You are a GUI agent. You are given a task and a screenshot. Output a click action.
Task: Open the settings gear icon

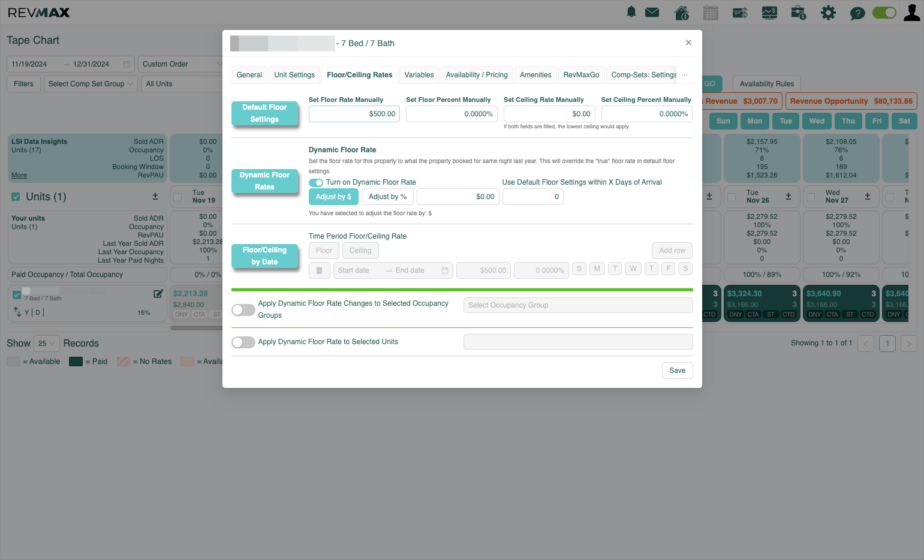pyautogui.click(x=828, y=13)
